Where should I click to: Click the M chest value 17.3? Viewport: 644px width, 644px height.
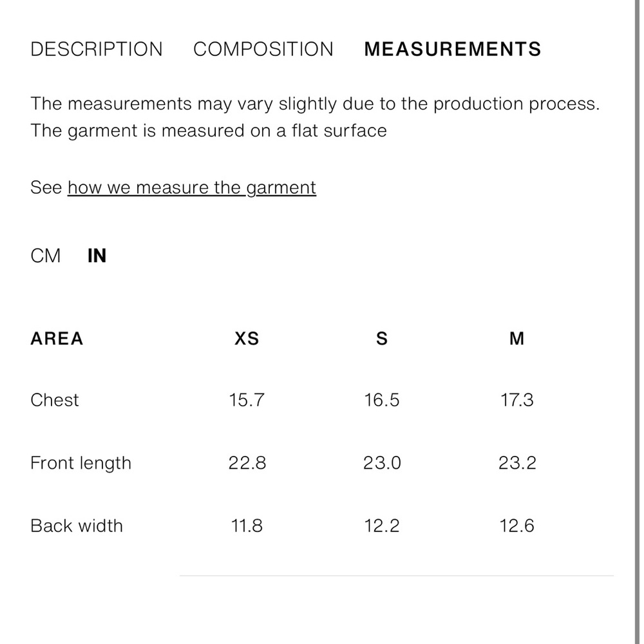point(516,400)
